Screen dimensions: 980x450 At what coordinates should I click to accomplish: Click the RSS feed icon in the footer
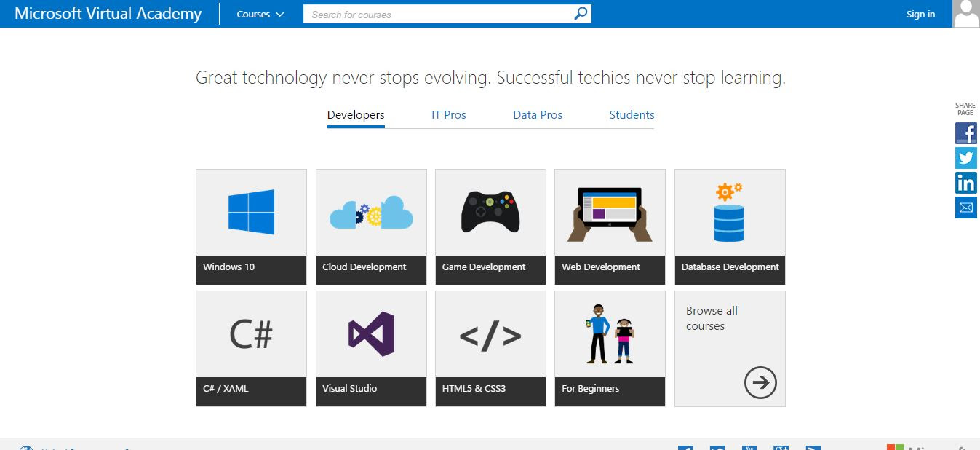813,449
